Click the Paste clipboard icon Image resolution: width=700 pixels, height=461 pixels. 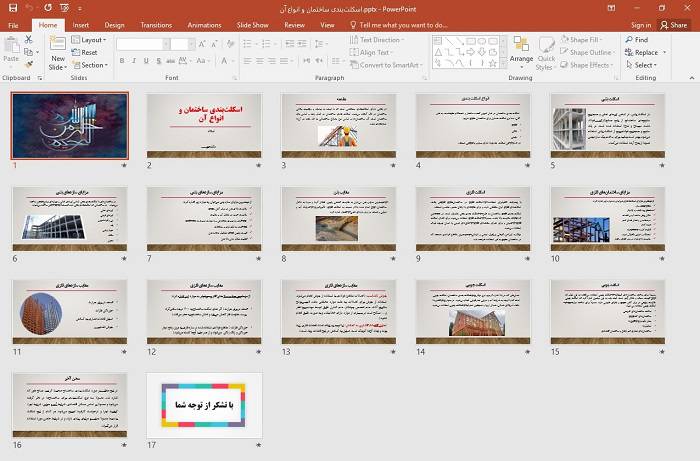coord(11,45)
